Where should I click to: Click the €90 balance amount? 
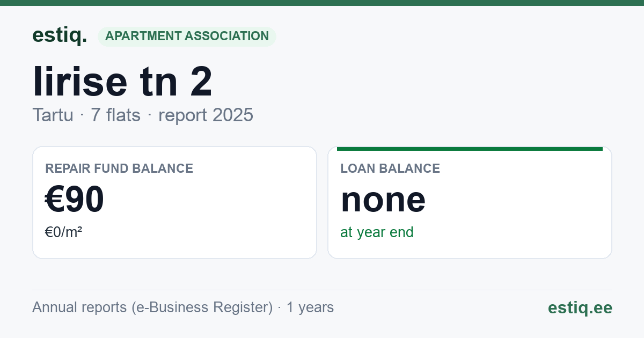tap(75, 200)
